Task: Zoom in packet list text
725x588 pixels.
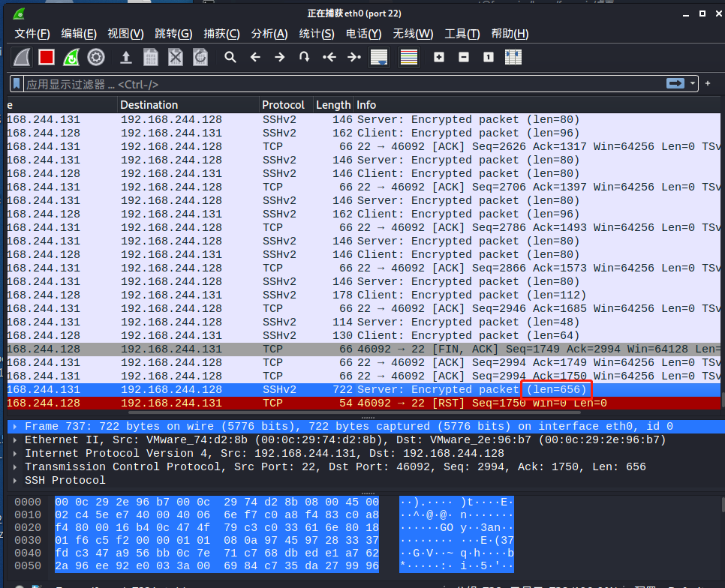Action: pyautogui.click(x=439, y=57)
